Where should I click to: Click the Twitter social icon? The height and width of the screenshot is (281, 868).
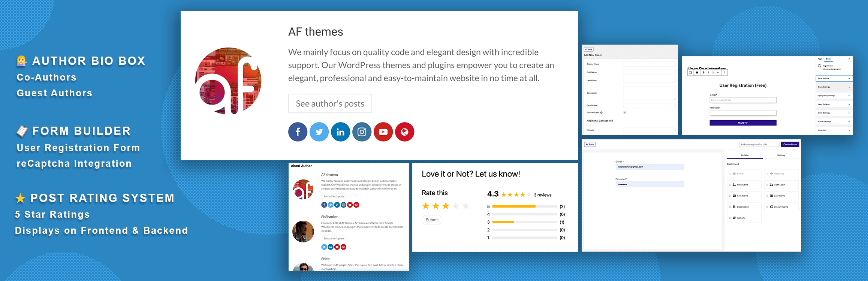pyautogui.click(x=319, y=132)
